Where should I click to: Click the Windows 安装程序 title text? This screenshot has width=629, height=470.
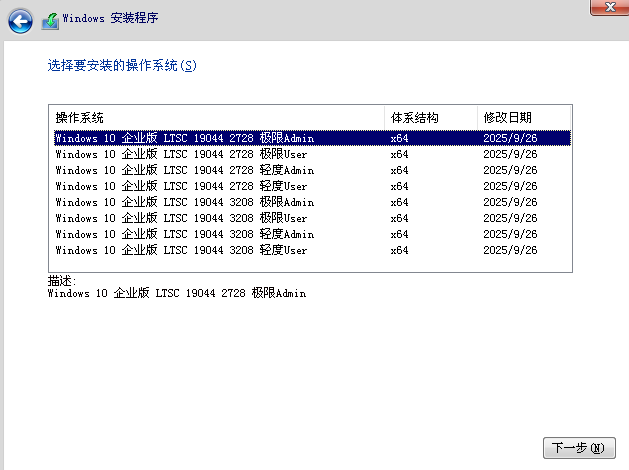tap(110, 19)
